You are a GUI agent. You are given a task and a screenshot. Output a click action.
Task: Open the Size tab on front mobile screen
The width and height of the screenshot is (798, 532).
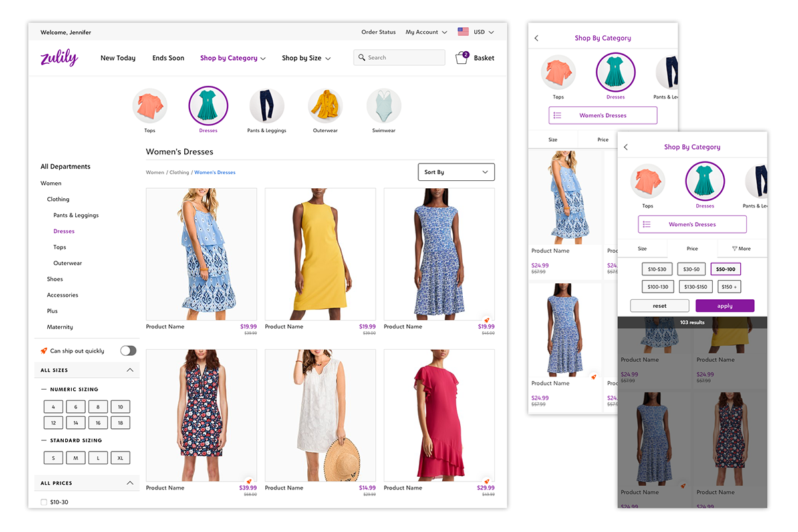click(x=642, y=249)
